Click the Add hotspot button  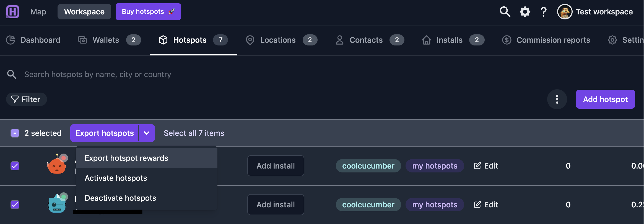[x=605, y=99]
